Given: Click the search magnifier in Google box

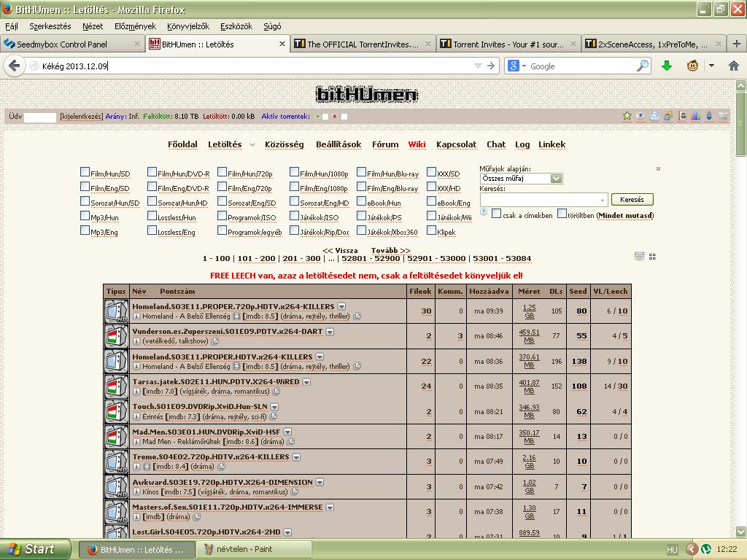Looking at the screenshot, I should pos(643,66).
